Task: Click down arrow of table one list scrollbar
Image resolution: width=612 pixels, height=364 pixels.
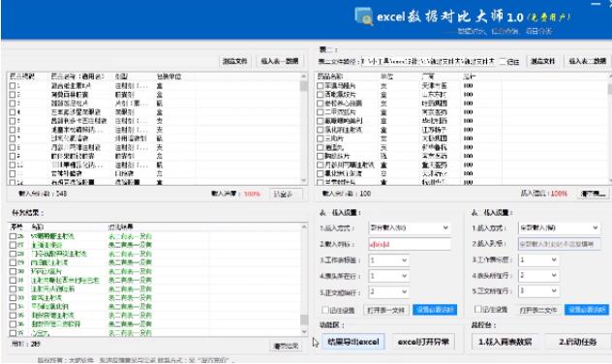Action: pos(304,181)
